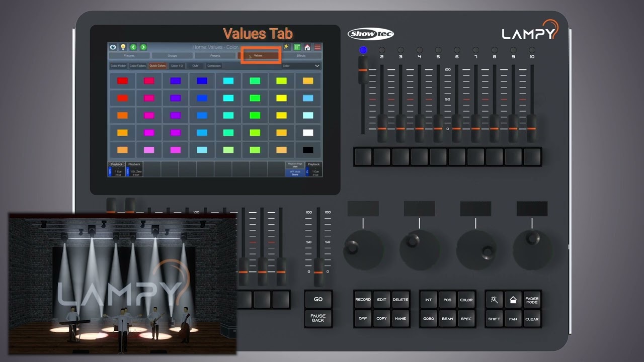Screen dimensions: 644x362
Task: Select the COLOR attribute key
Action: click(466, 300)
